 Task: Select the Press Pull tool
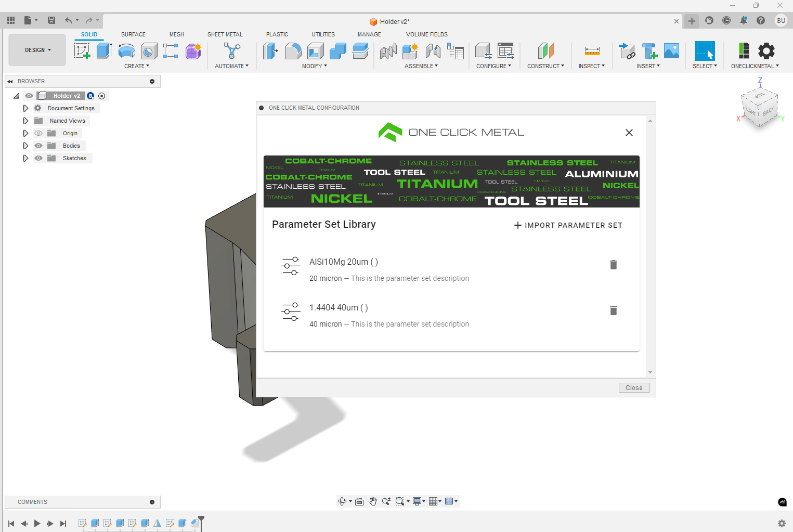(270, 51)
